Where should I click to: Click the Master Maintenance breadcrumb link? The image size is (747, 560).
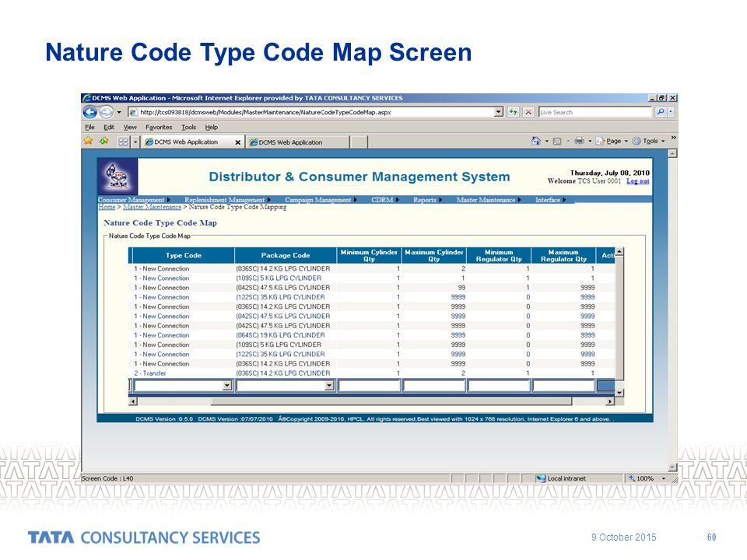click(x=152, y=207)
